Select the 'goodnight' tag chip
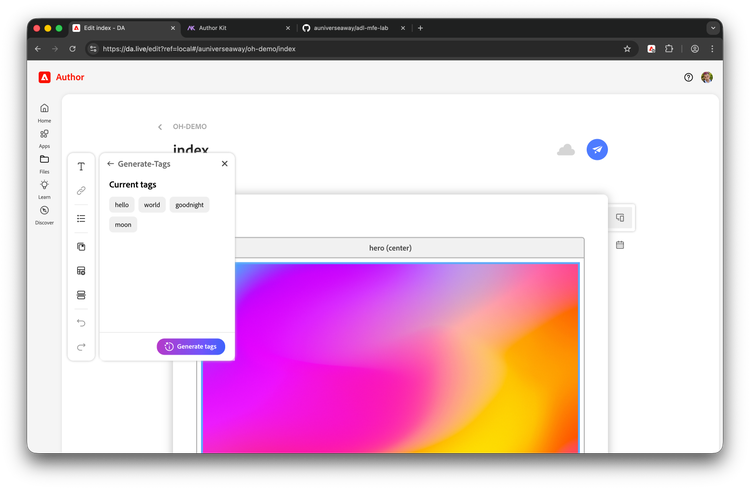Screen dimensions: 750x489 click(189, 204)
